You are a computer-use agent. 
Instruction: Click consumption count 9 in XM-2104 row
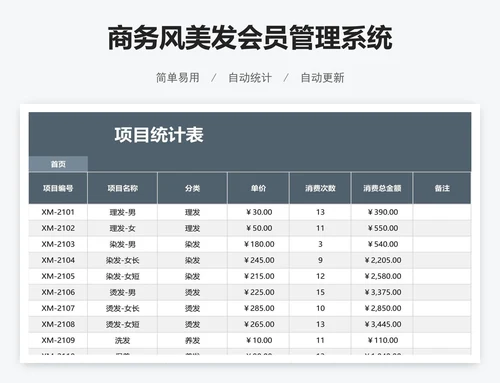(320, 260)
